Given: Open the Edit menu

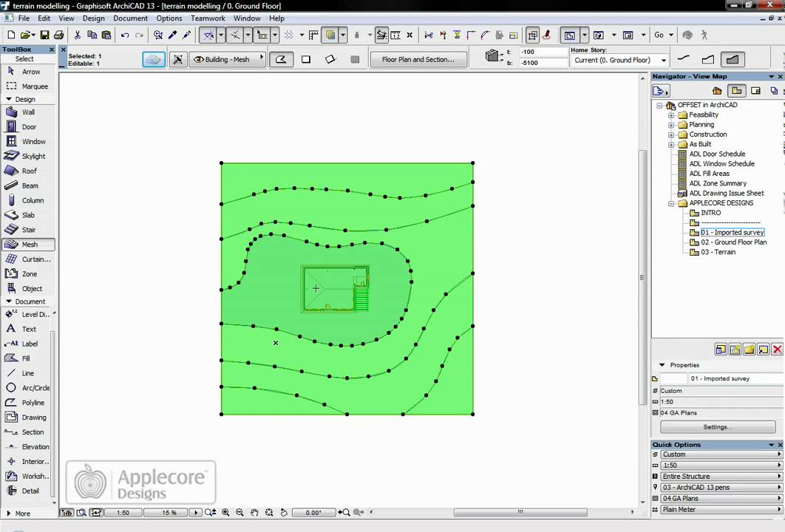Looking at the screenshot, I should click(x=44, y=18).
